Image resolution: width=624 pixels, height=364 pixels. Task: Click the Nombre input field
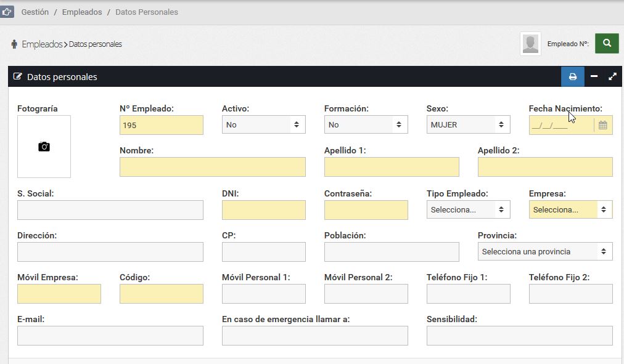coord(213,167)
